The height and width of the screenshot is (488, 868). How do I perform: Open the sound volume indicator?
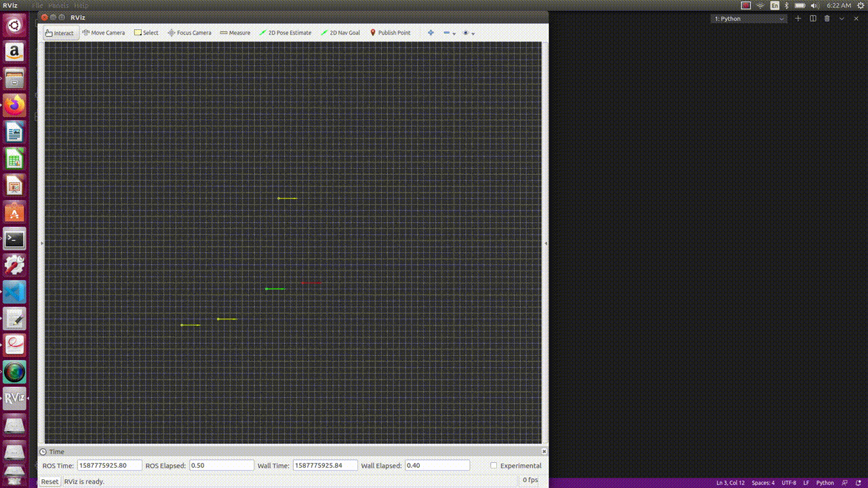815,5
